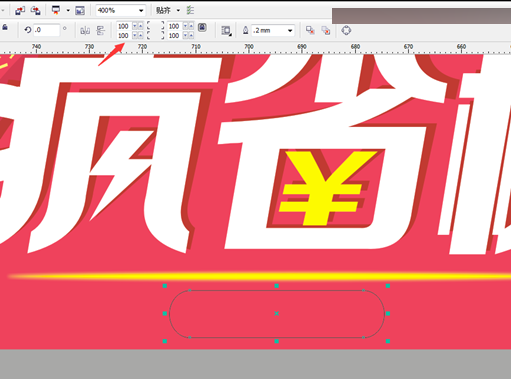Click the top-left corner radius field
Screen dimensions: 511x379
123,26
